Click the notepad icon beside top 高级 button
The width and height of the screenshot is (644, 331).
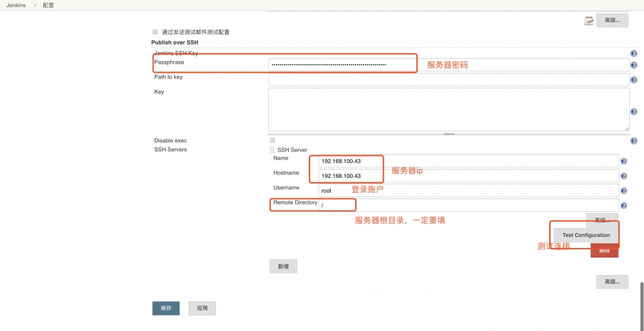pos(589,21)
